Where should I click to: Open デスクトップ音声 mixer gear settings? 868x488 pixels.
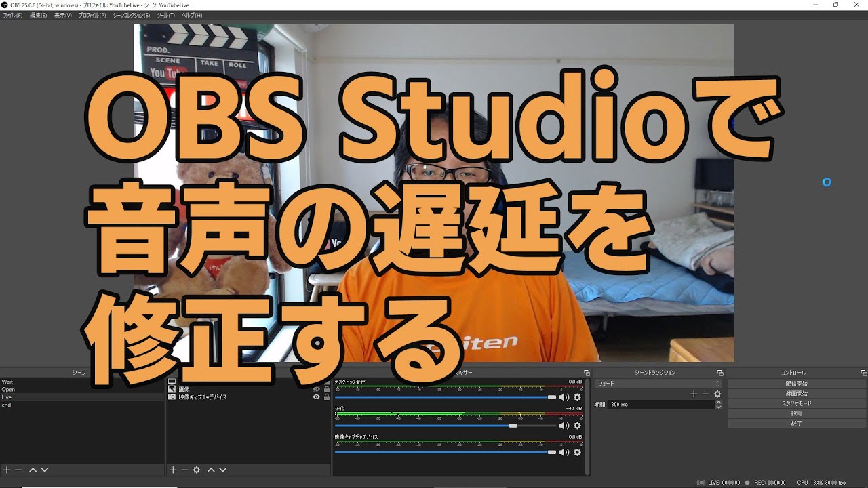click(x=577, y=397)
